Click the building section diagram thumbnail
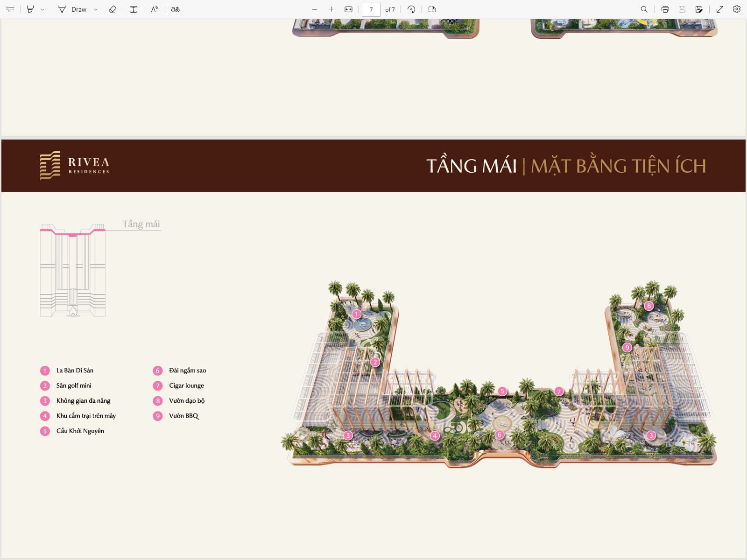This screenshot has width=747, height=560. point(73,271)
